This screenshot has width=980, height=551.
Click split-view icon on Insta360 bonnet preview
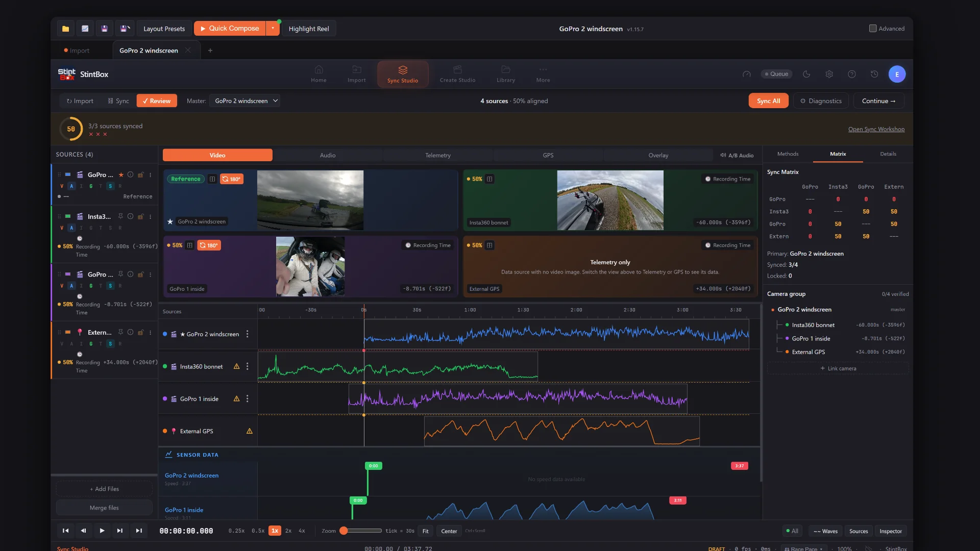489,179
